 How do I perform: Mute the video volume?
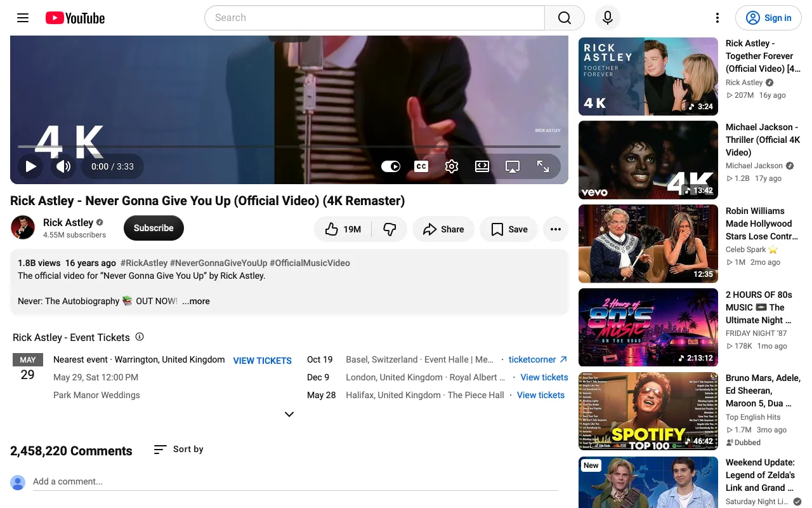pyautogui.click(x=63, y=166)
